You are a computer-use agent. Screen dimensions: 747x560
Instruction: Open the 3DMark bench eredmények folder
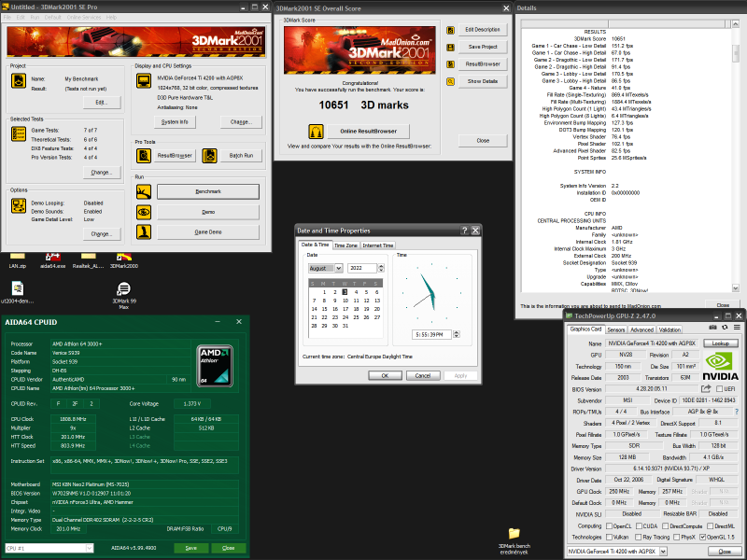click(514, 541)
